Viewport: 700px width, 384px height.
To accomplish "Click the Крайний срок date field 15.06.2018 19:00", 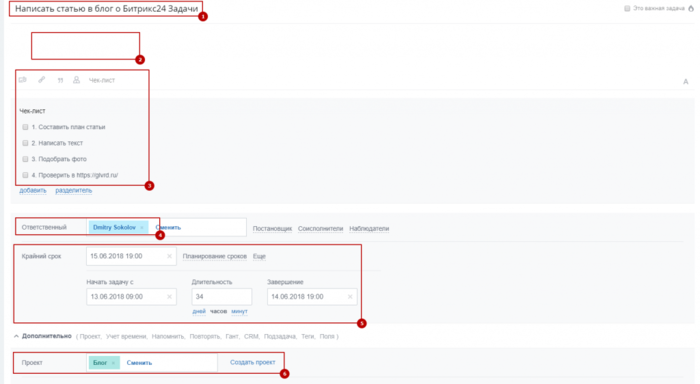I will pos(131,256).
